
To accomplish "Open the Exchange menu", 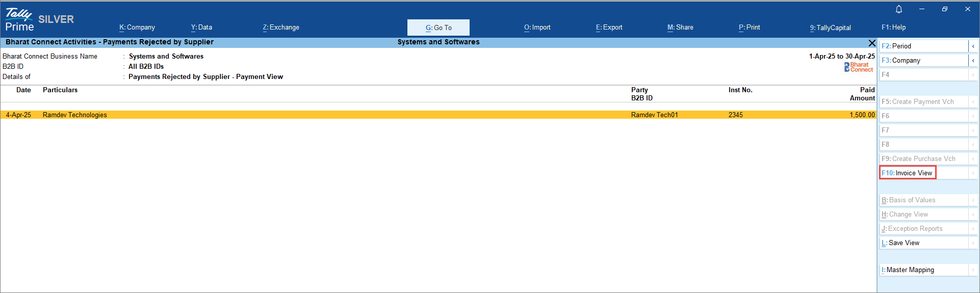I will (281, 28).
